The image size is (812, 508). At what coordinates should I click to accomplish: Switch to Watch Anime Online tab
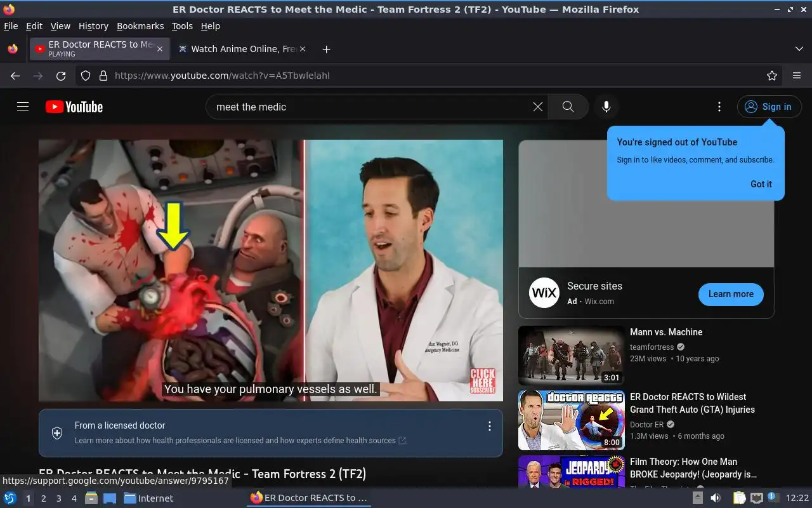pos(243,49)
